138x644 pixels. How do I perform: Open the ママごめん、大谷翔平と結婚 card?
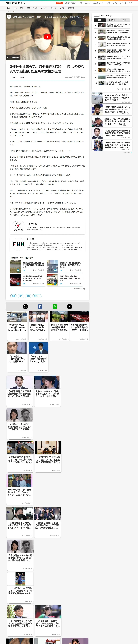(x=38, y=357)
